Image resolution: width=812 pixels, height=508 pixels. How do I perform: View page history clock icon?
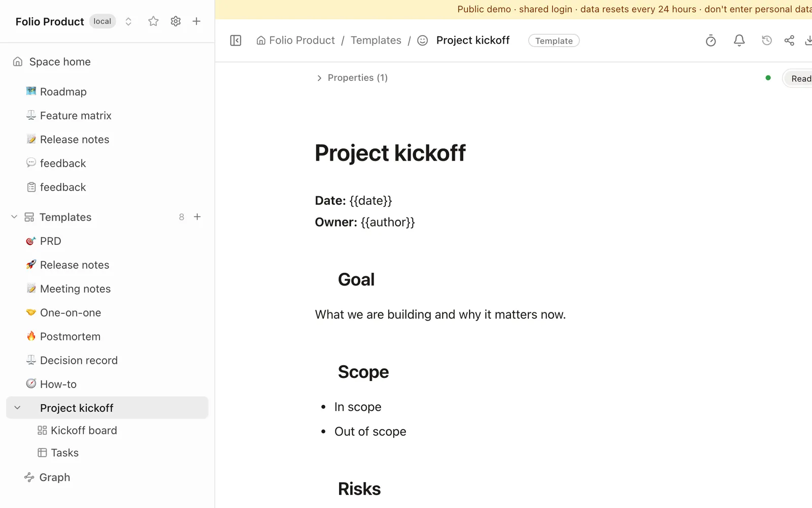click(767, 40)
